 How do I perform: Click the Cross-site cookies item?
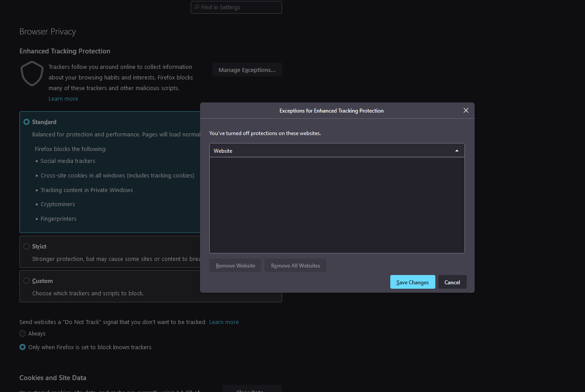[117, 175]
